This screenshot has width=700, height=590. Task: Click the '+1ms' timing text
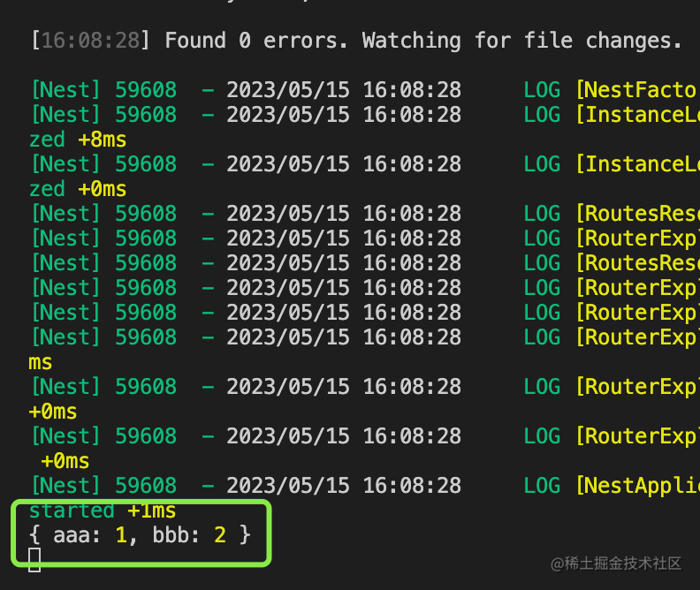[x=151, y=511]
